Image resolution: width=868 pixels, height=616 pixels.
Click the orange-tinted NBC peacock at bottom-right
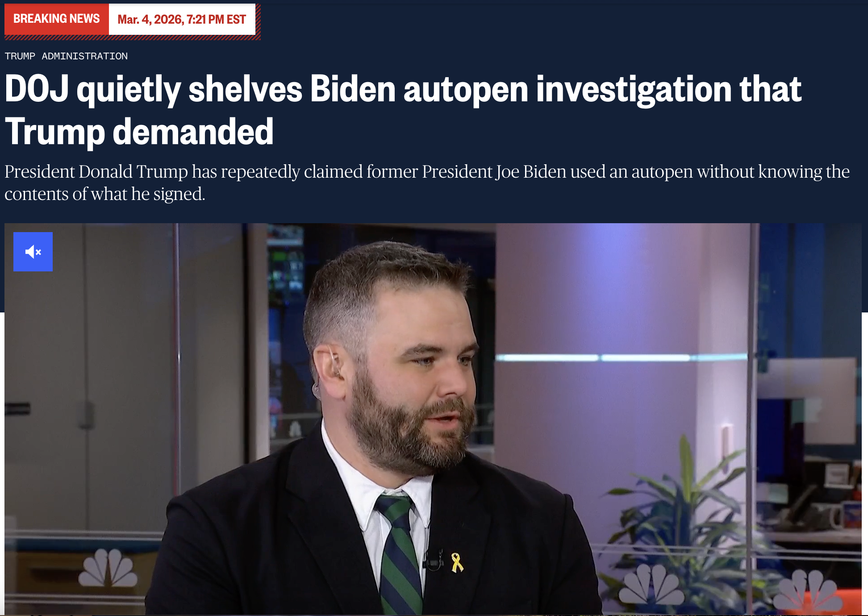[808, 590]
